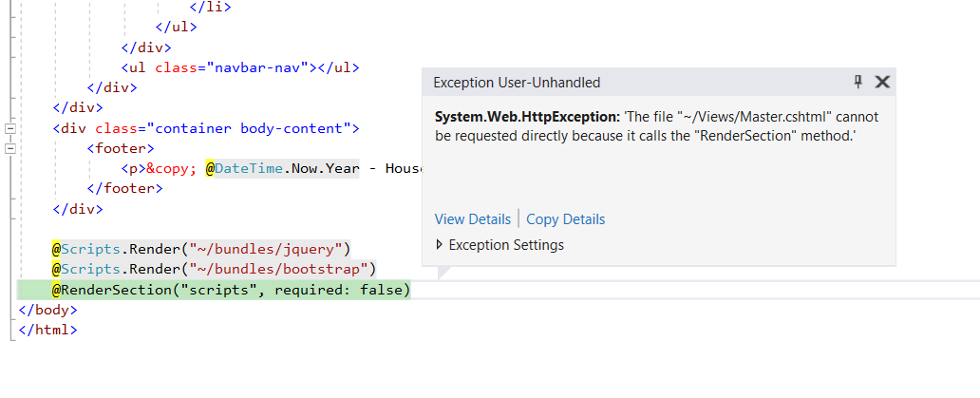
Task: Click the navbar-nav ul tag
Action: pyautogui.click(x=240, y=67)
